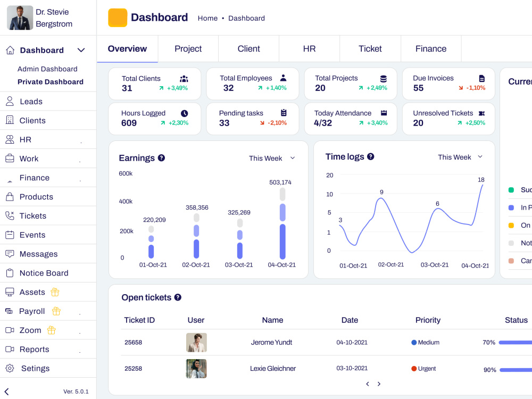Click the Hours Logged clock icon

[184, 113]
